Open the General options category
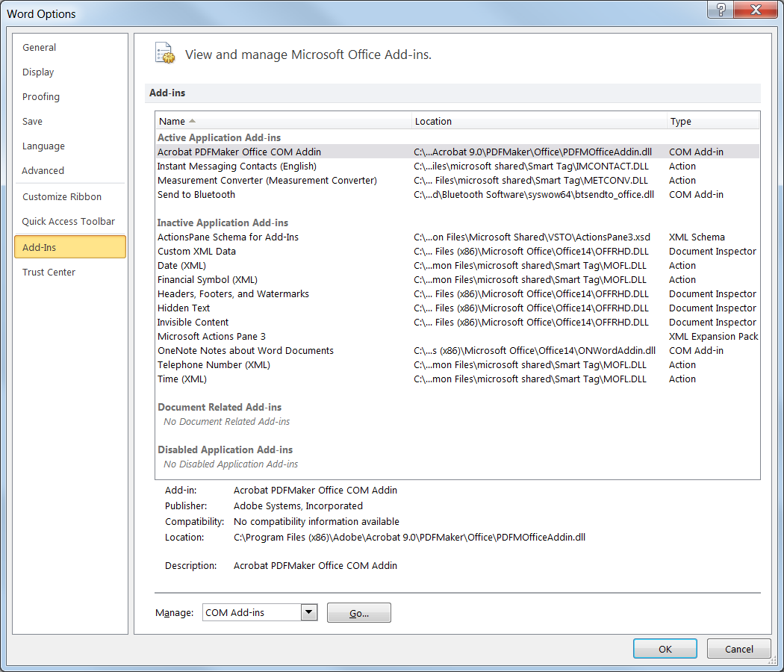The width and height of the screenshot is (784, 672). click(x=70, y=48)
